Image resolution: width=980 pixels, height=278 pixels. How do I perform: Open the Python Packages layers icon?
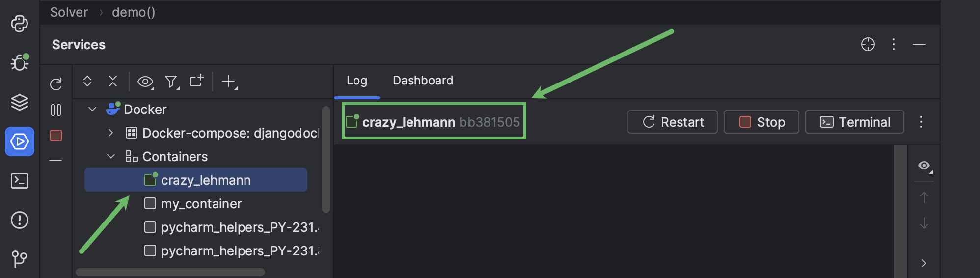[x=20, y=102]
